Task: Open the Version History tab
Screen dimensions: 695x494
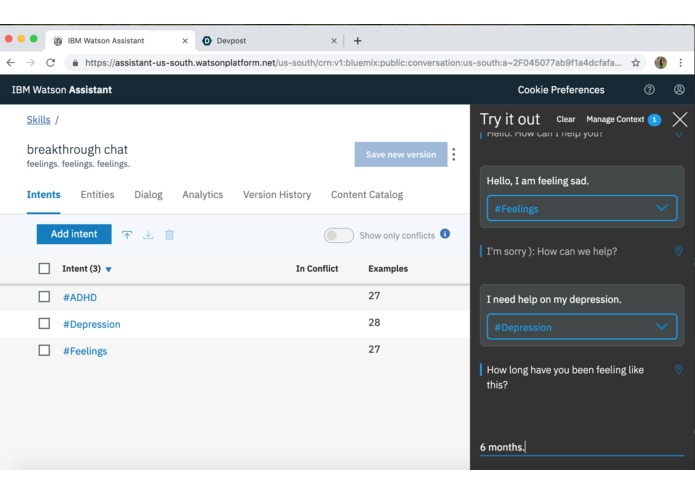Action: tap(277, 194)
